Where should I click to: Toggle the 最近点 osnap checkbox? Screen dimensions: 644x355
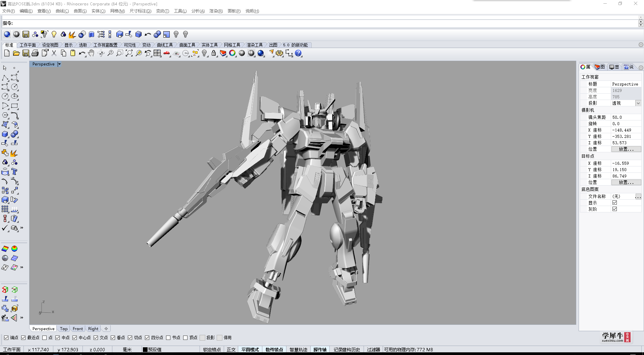click(x=23, y=338)
